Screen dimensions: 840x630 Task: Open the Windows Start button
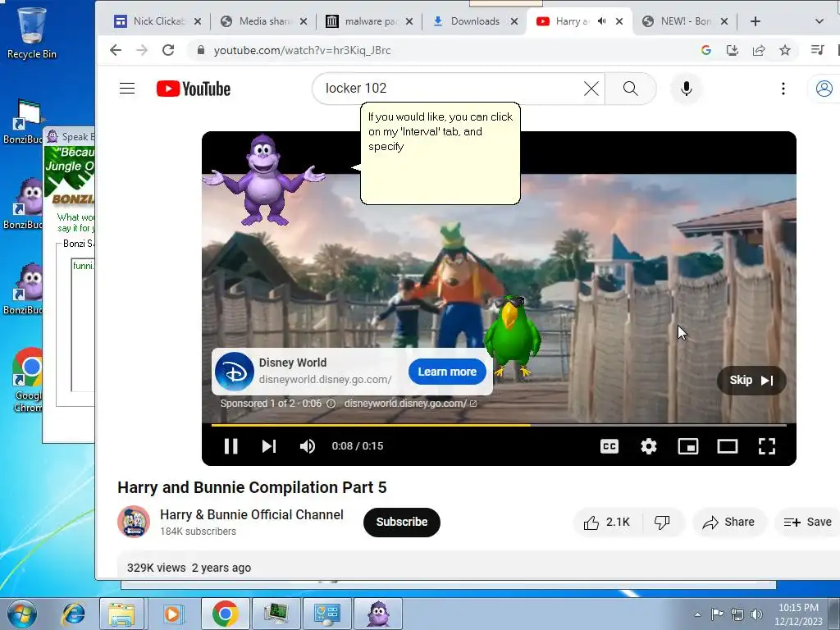pos(21,614)
